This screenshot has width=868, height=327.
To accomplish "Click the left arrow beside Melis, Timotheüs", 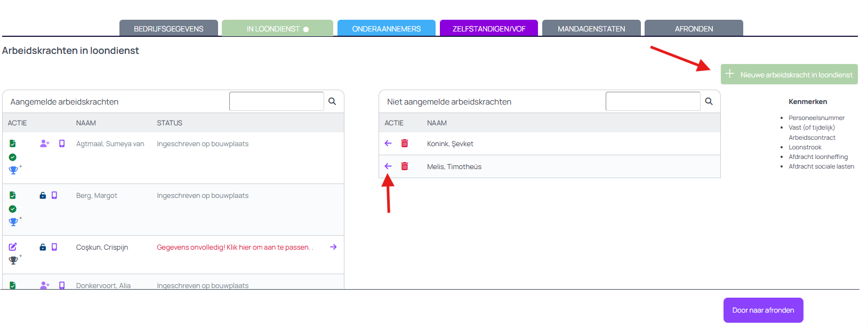I will point(388,166).
